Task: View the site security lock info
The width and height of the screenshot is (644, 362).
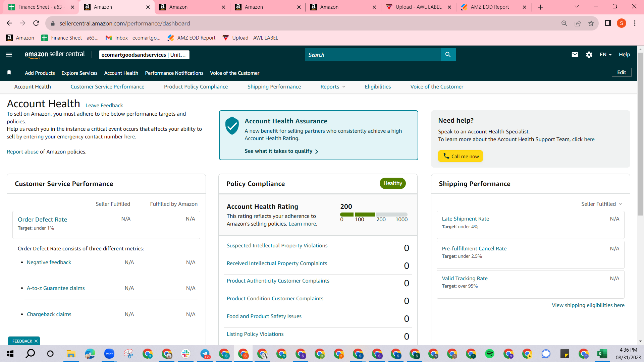Action: point(53,23)
